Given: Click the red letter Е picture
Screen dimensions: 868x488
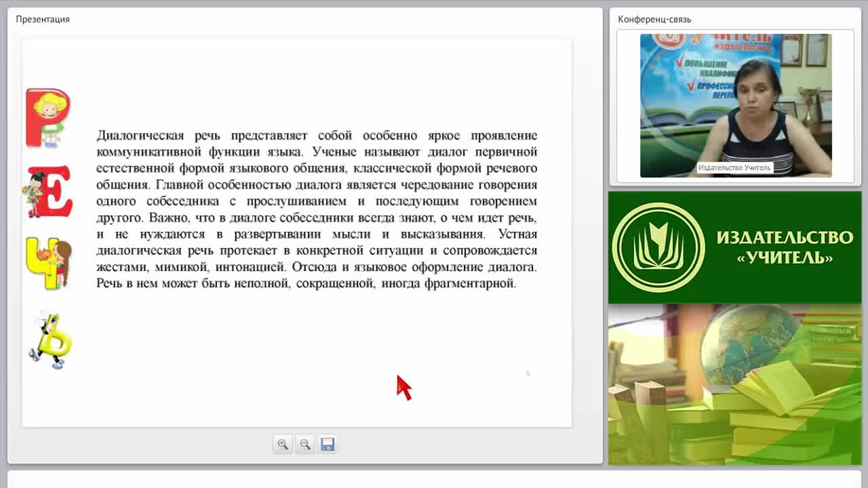Looking at the screenshot, I should coord(49,192).
